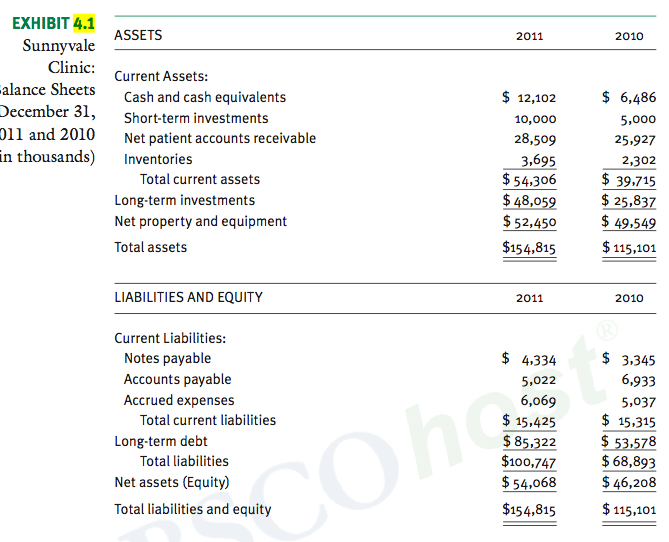Click the 2010 column header under ASSETS
The width and height of the screenshot is (669, 542).
pyautogui.click(x=629, y=36)
